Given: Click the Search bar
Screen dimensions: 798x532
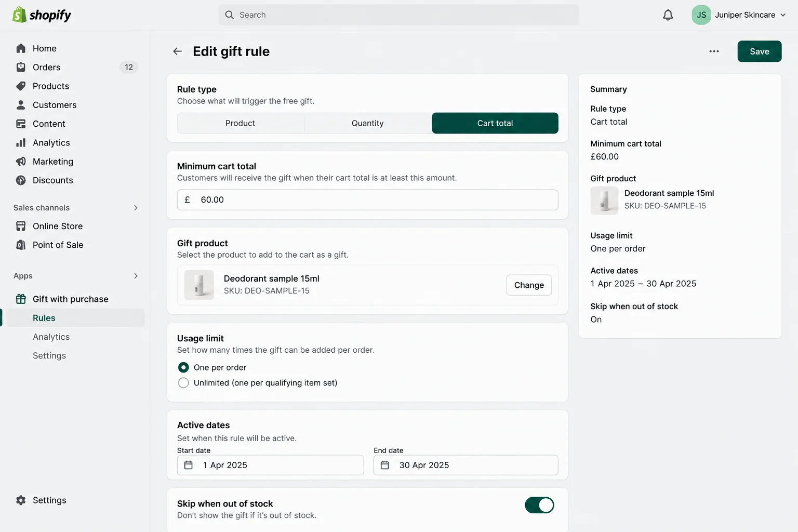Looking at the screenshot, I should coord(398,15).
